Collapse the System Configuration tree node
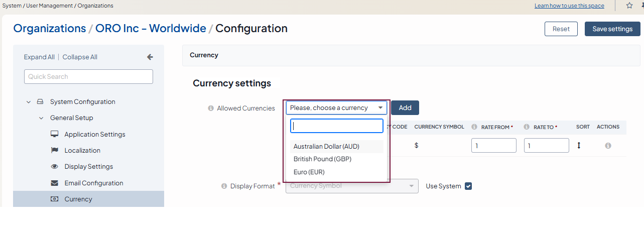The height and width of the screenshot is (225, 644). [x=29, y=102]
